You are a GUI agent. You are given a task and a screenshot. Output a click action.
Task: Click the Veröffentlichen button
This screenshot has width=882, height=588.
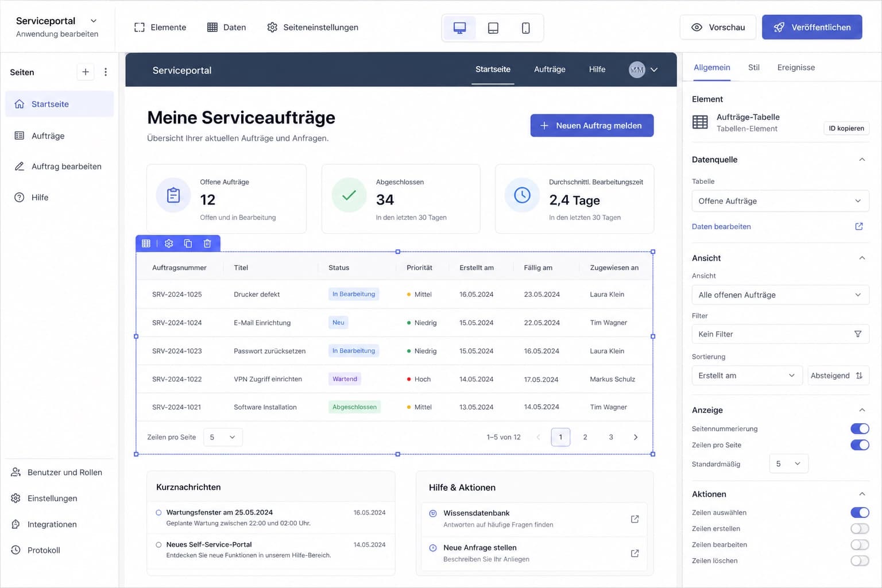click(812, 27)
